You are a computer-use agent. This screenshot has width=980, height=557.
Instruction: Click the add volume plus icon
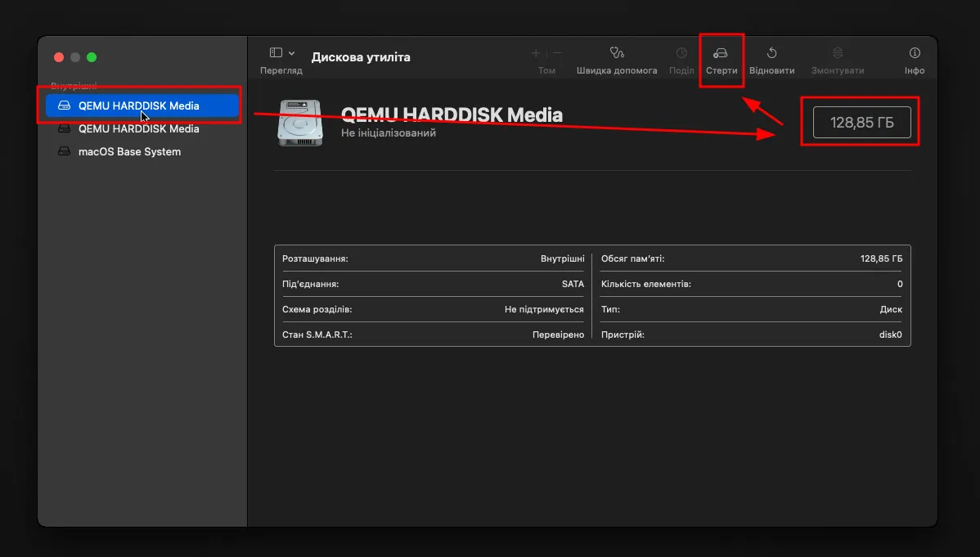[x=536, y=53]
